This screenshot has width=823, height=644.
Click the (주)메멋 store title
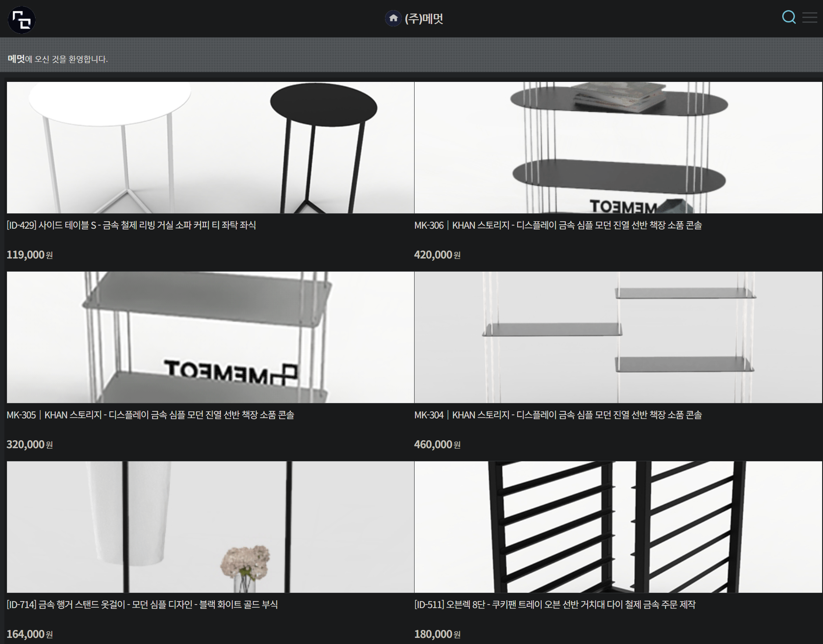(x=424, y=19)
